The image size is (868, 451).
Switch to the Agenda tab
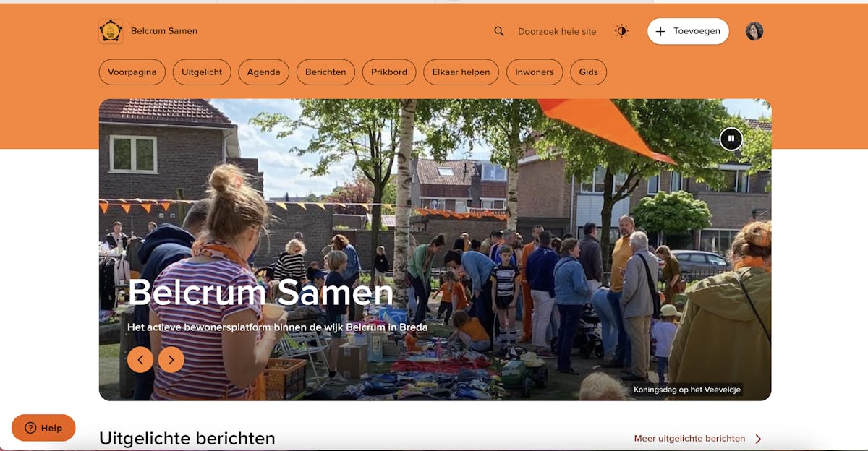point(264,72)
